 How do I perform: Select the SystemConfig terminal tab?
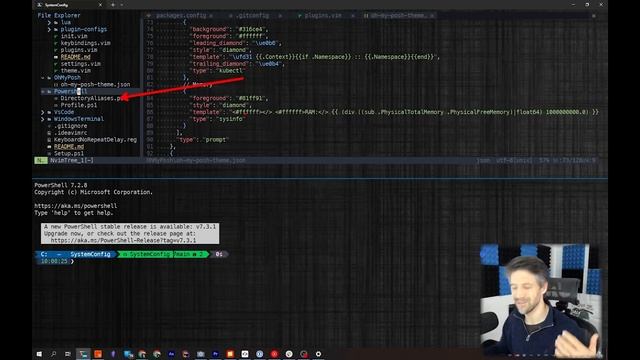click(69, 5)
